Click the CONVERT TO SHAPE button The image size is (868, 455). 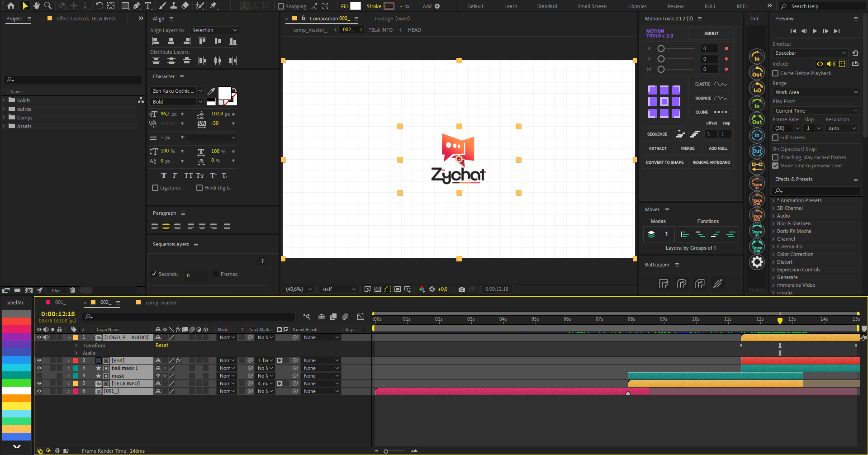pyautogui.click(x=664, y=162)
